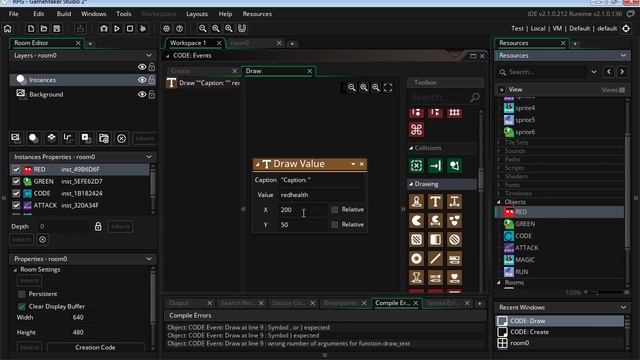Image resolution: width=640 pixels, height=360 pixels.
Task: Go to the Start Page home icon
Action: click(8, 29)
